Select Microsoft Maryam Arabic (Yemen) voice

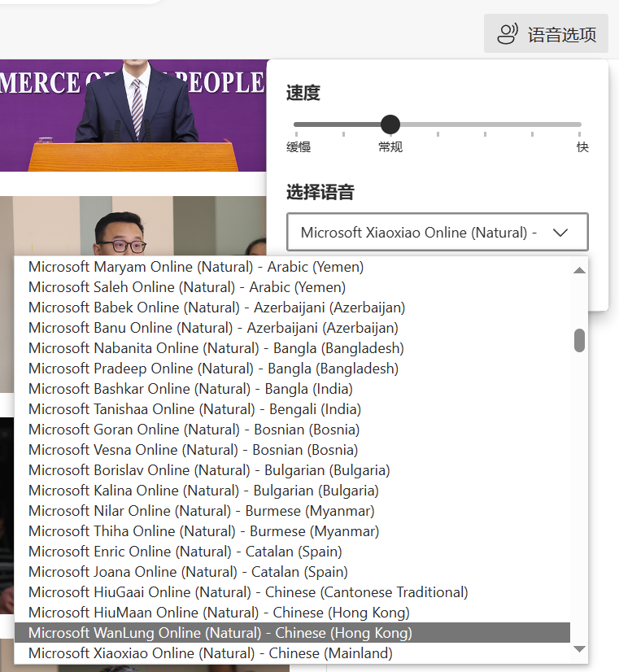click(292, 267)
